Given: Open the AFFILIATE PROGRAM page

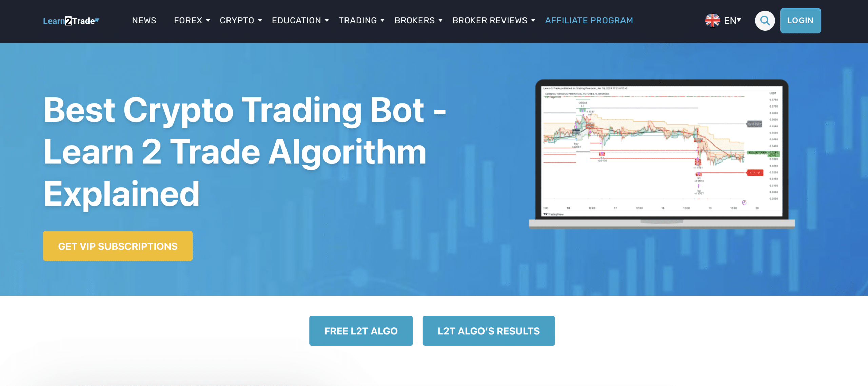Looking at the screenshot, I should click(589, 20).
